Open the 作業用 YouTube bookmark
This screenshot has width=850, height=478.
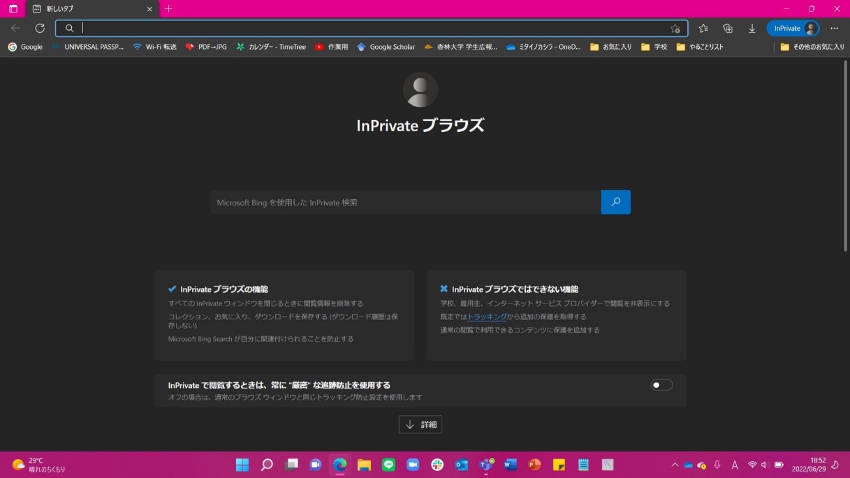[331, 47]
